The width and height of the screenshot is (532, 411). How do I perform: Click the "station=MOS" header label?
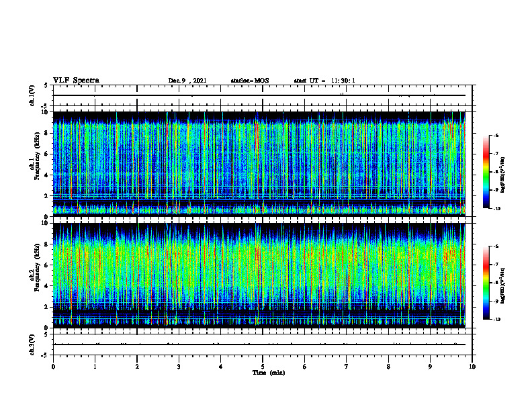coord(250,81)
